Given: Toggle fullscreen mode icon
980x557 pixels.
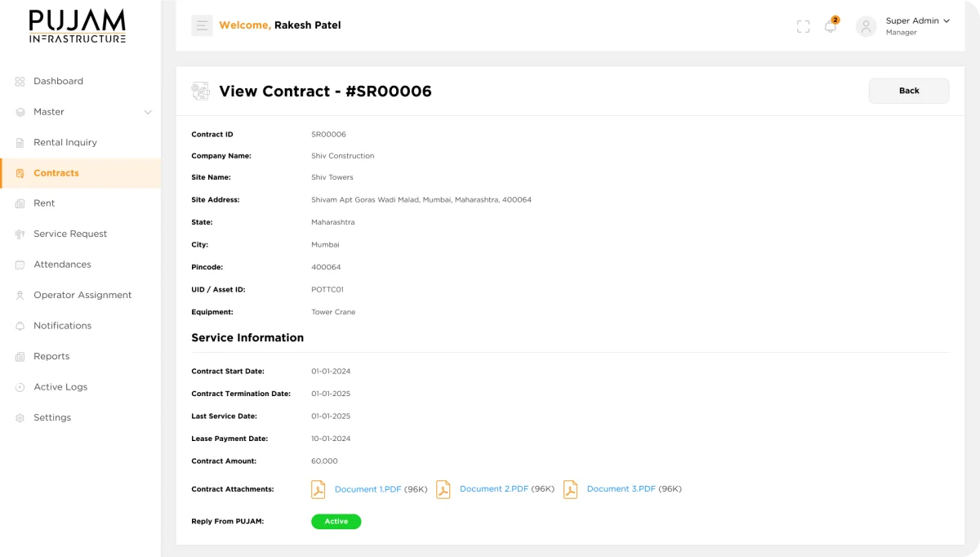Looking at the screenshot, I should 803,26.
